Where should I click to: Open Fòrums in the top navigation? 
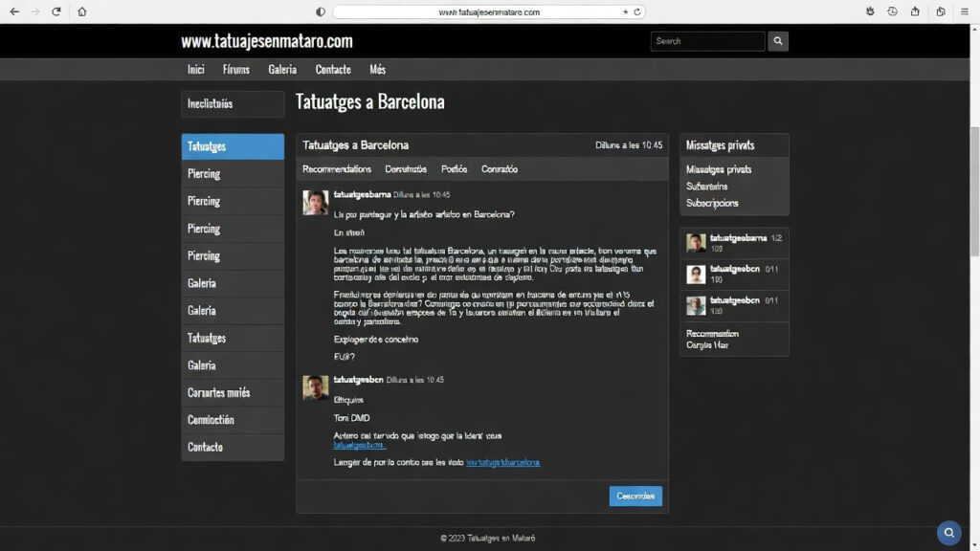tap(235, 70)
